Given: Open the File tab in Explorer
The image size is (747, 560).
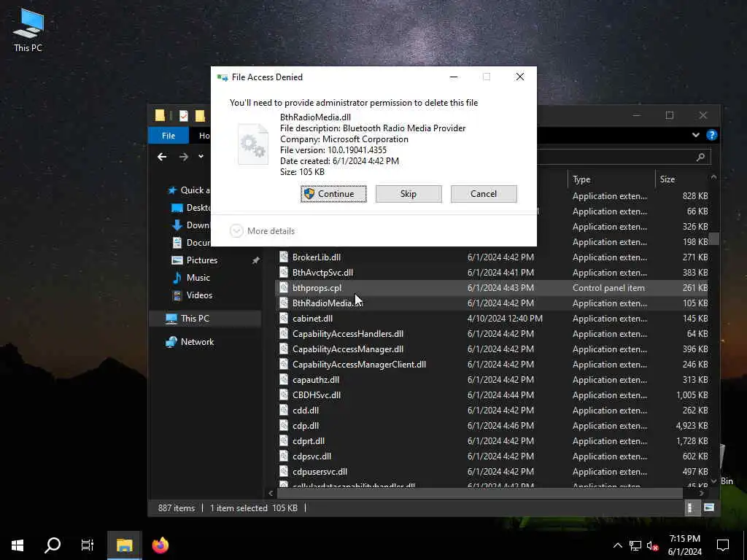Looking at the screenshot, I should [x=169, y=136].
